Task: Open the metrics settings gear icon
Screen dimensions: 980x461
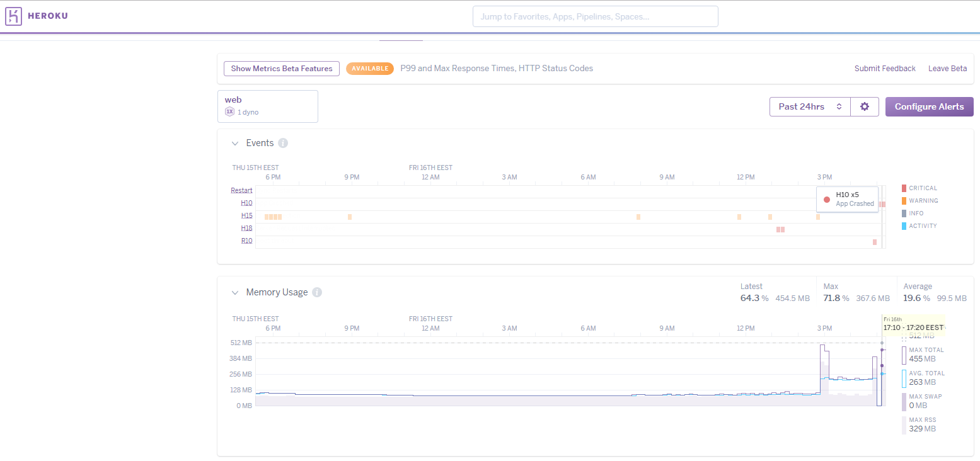Action: click(865, 106)
